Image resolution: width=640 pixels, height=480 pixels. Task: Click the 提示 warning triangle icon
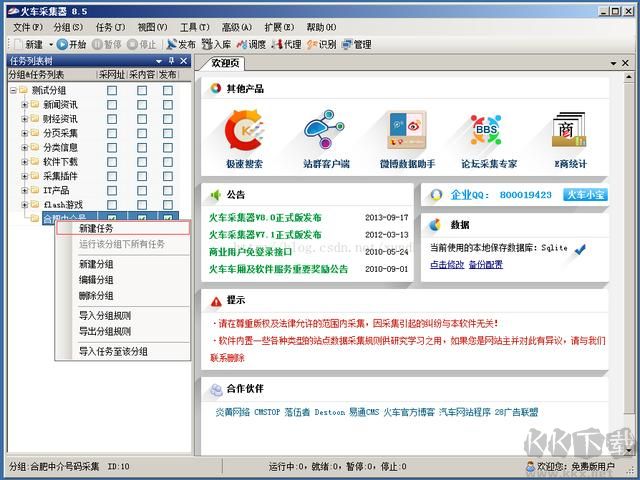click(x=216, y=301)
